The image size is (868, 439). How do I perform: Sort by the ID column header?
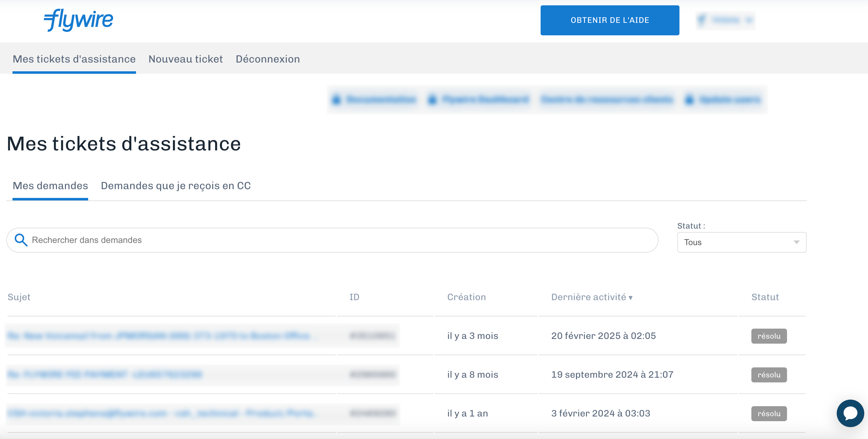click(354, 297)
